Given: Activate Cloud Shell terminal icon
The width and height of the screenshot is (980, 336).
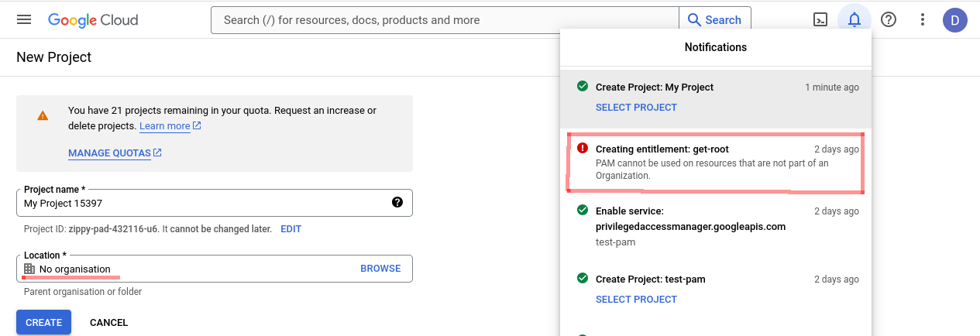Looking at the screenshot, I should (820, 20).
